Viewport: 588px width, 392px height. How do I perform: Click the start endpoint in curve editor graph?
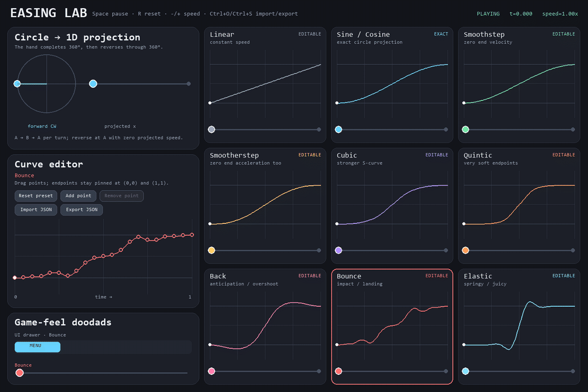[x=15, y=278]
